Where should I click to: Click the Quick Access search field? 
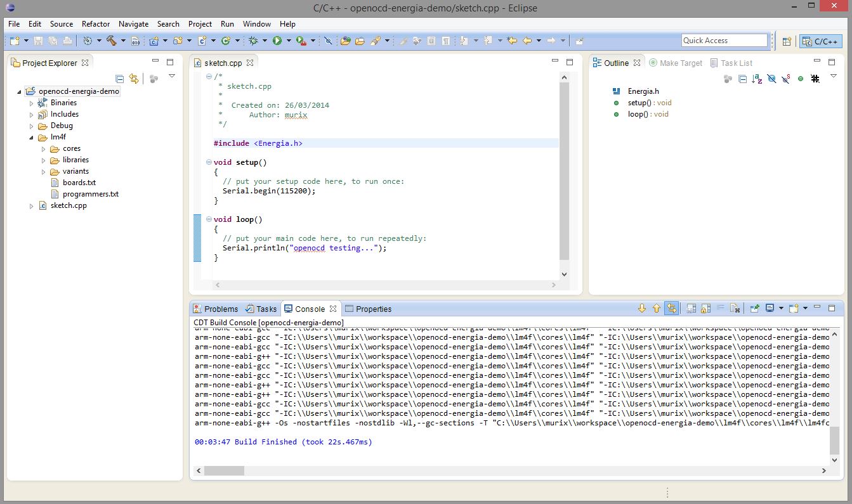pyautogui.click(x=724, y=41)
